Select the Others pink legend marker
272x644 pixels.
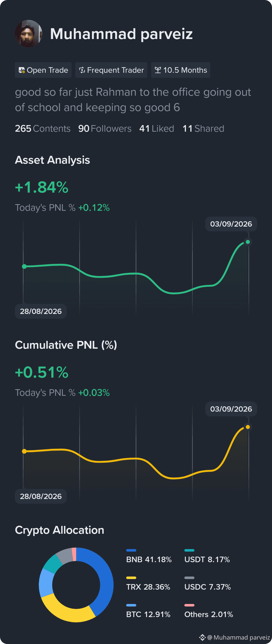pos(189,605)
